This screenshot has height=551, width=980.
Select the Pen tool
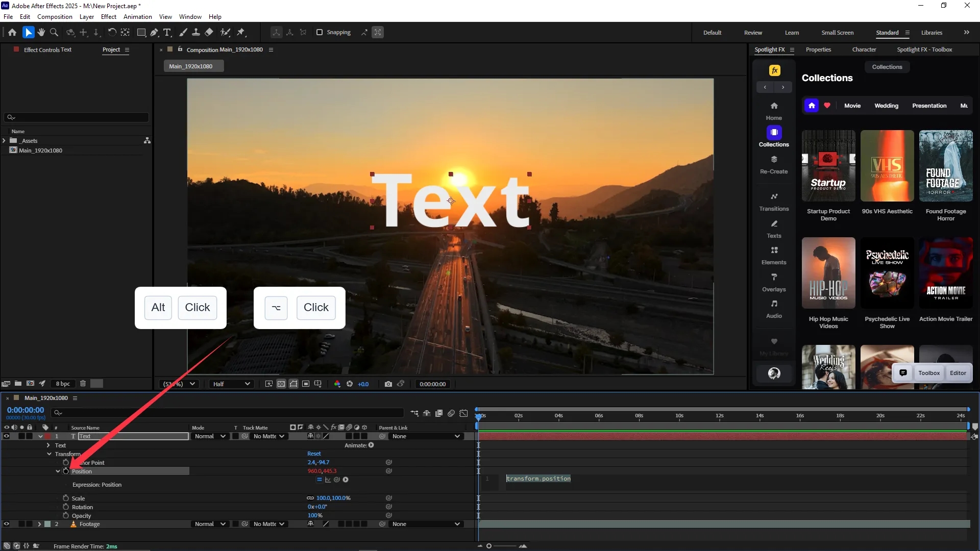click(154, 32)
